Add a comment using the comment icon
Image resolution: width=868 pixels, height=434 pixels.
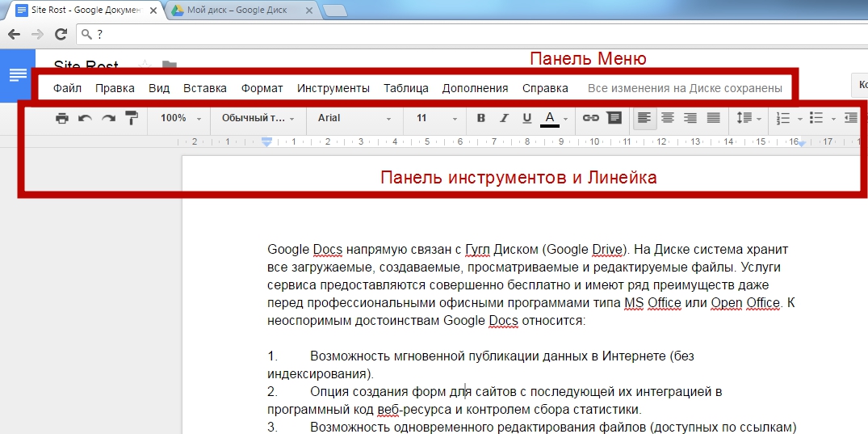click(x=614, y=118)
